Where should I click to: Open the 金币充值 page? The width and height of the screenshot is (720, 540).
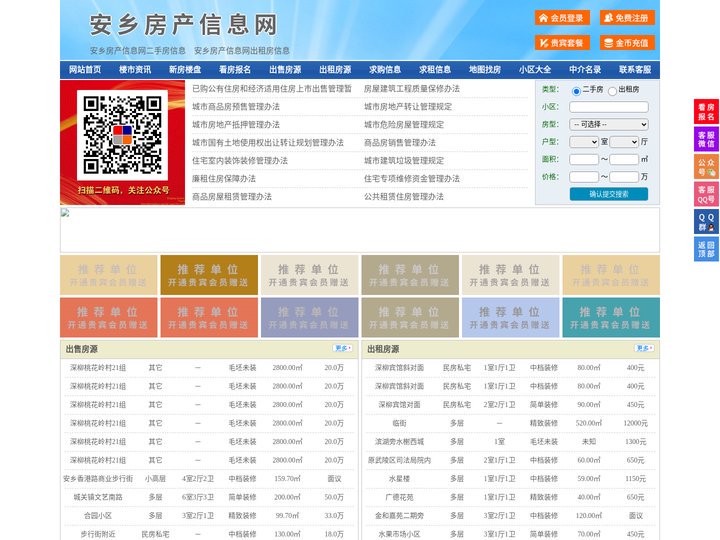pos(627,43)
